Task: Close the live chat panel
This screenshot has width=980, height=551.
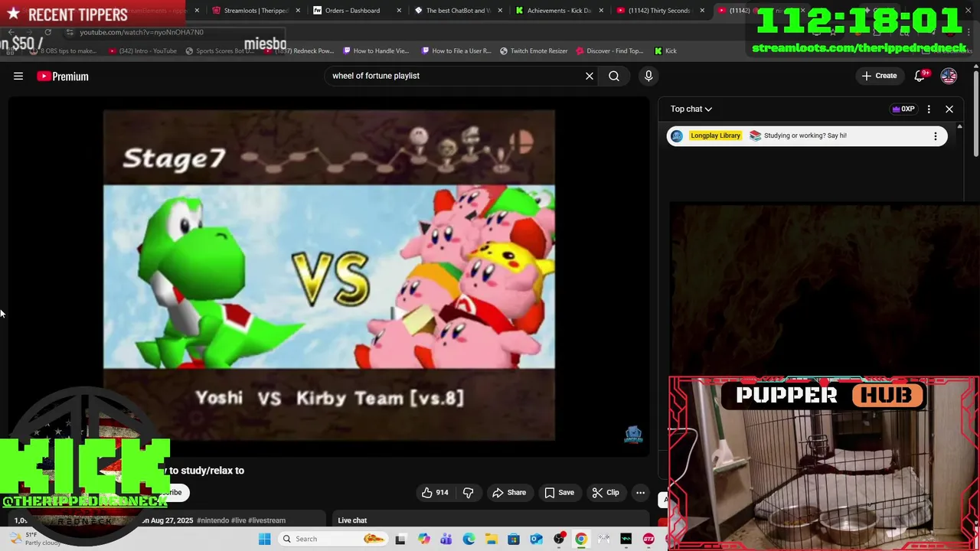Action: (x=949, y=109)
